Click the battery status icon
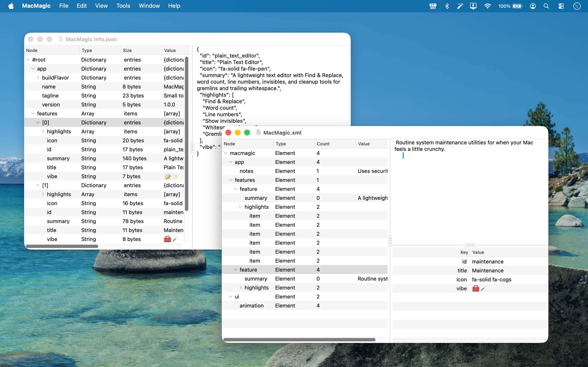Image resolution: width=588 pixels, height=367 pixels. (517, 6)
